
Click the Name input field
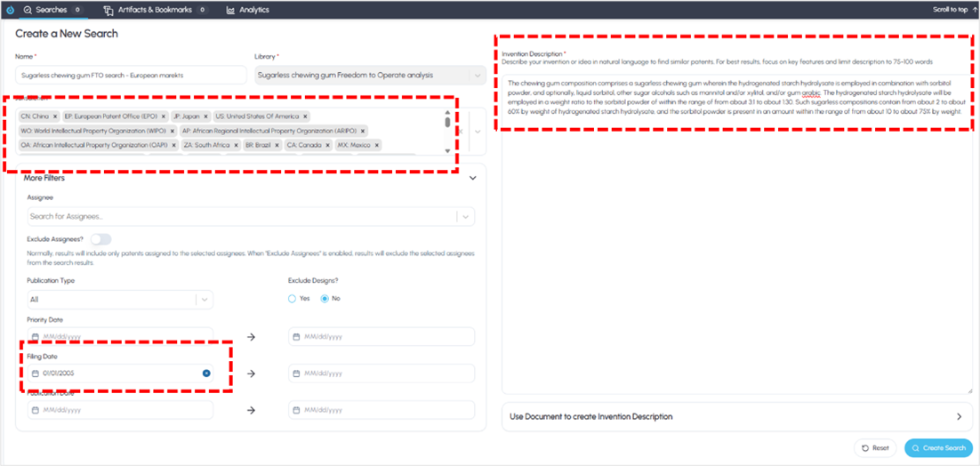[132, 75]
